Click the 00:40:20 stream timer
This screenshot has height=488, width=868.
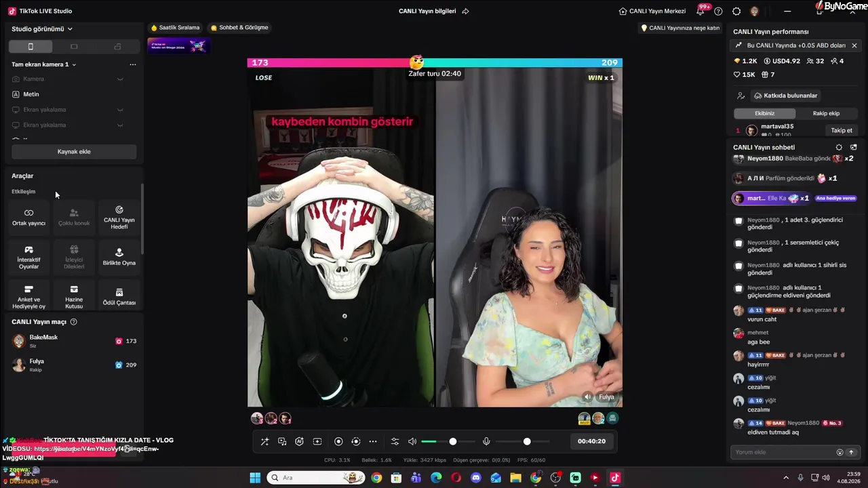(x=591, y=441)
